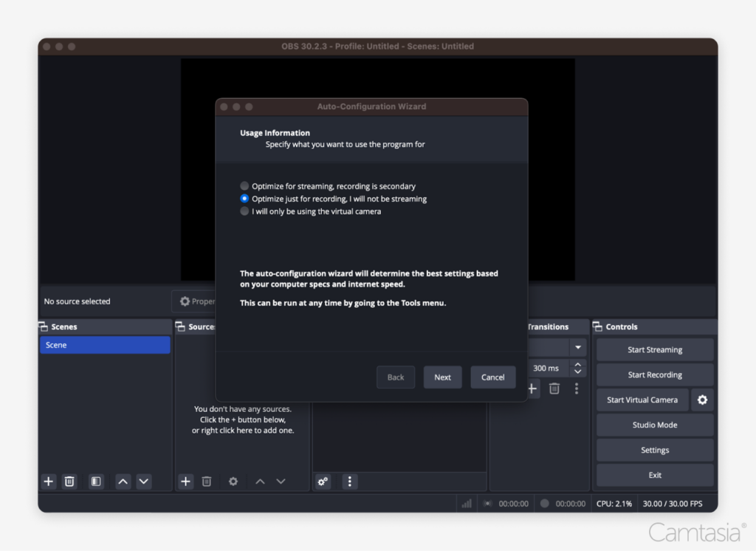Increase transition duration with the stepper
Viewport: 756px width, 551px height.
[577, 364]
